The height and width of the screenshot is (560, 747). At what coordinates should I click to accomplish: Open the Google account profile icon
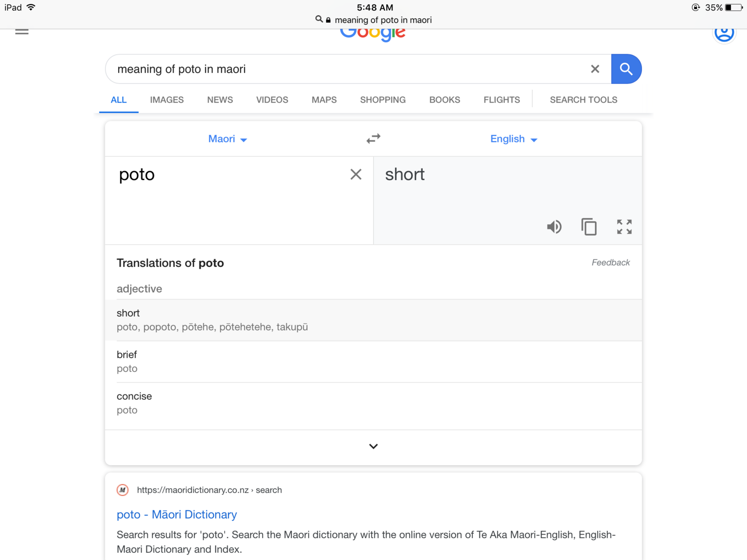point(724,33)
